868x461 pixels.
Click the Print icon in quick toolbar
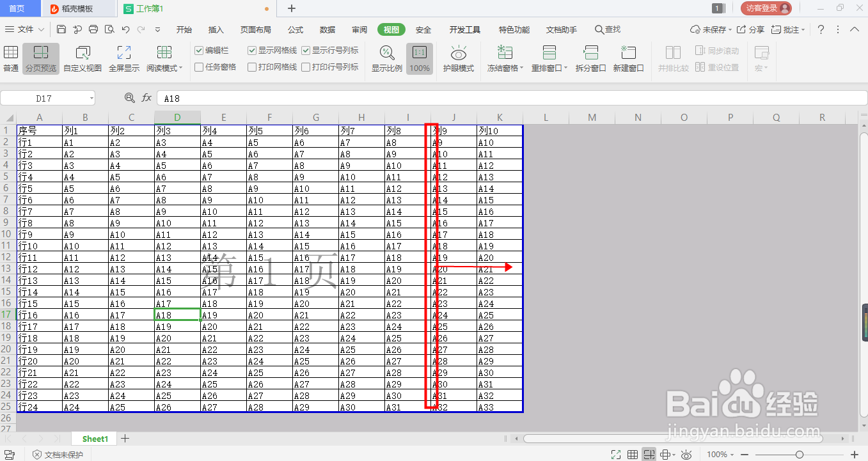93,29
